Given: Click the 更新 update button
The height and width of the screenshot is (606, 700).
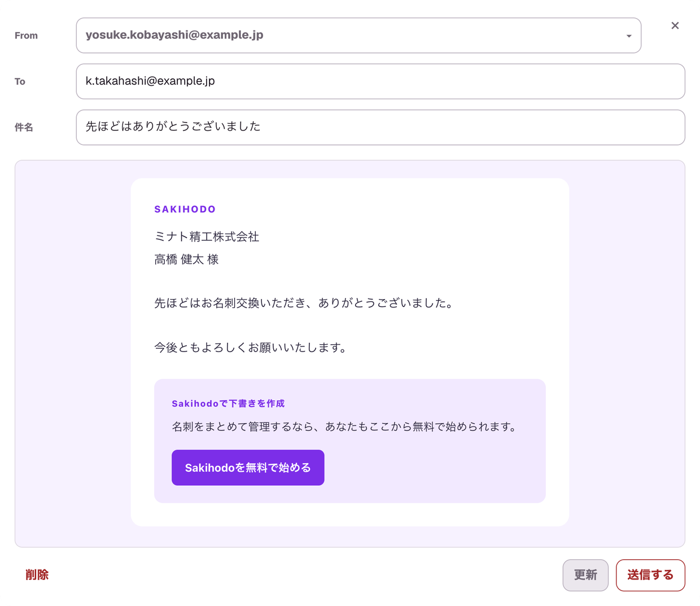Looking at the screenshot, I should (585, 575).
